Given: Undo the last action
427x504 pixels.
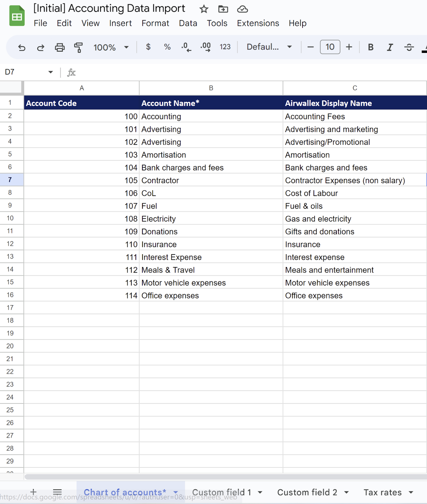Looking at the screenshot, I should (x=22, y=48).
